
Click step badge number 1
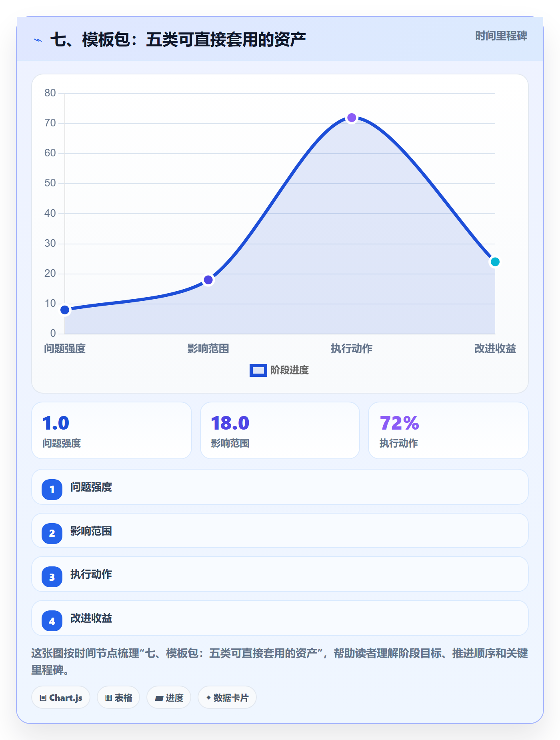(52, 489)
